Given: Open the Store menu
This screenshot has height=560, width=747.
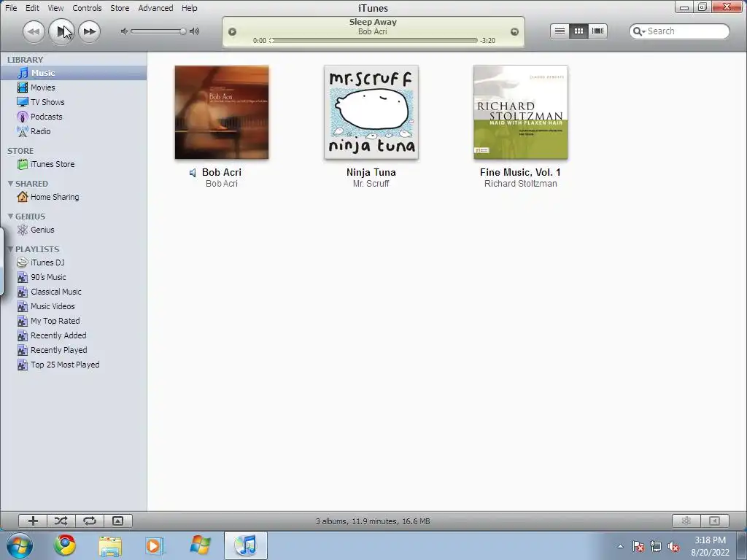Looking at the screenshot, I should pos(120,8).
